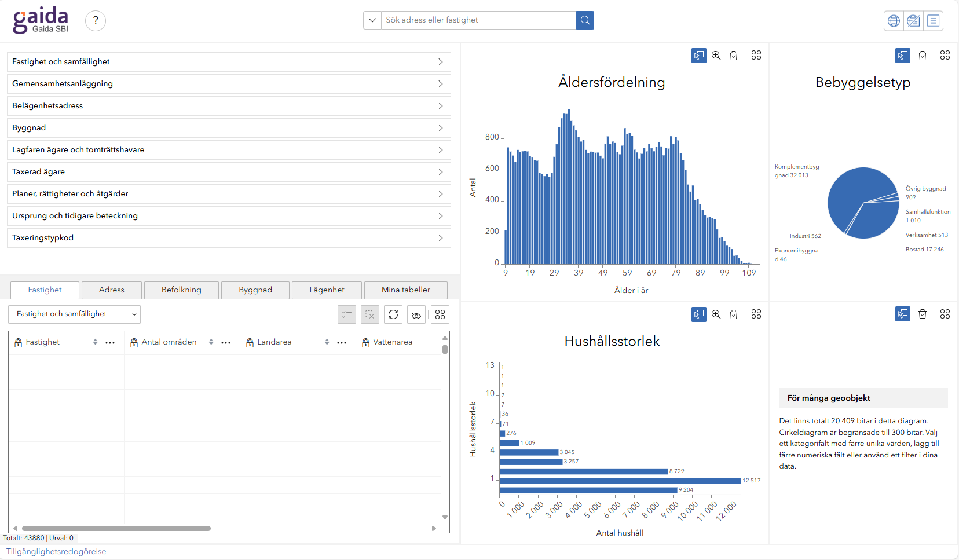The width and height of the screenshot is (959, 560).
Task: Toggle selection mode on Bebyggelsetyp chart
Action: (x=902, y=56)
